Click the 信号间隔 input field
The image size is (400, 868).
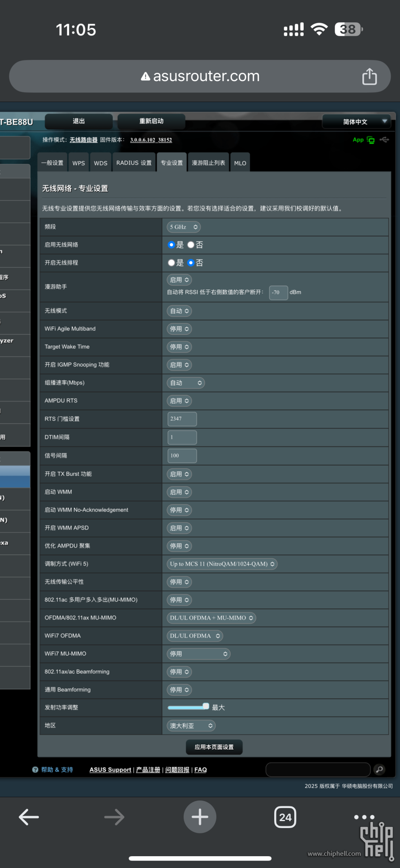182,455
